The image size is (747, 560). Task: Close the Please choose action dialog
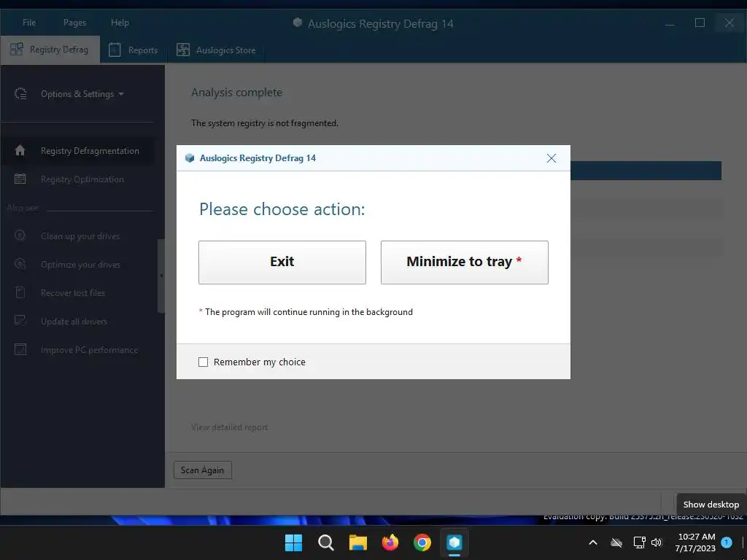tap(551, 158)
